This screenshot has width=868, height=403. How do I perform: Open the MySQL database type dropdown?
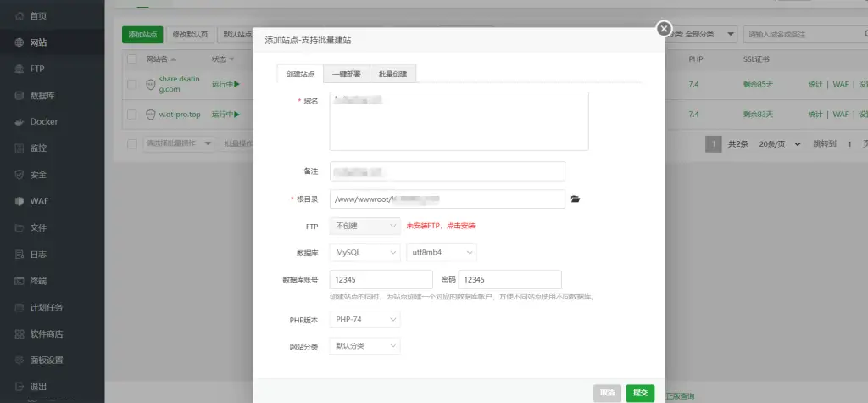coord(364,252)
